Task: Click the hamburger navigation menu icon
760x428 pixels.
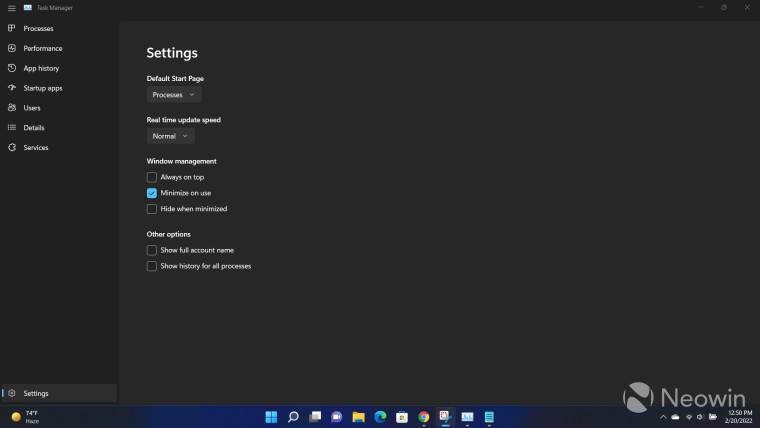Action: coord(11,7)
